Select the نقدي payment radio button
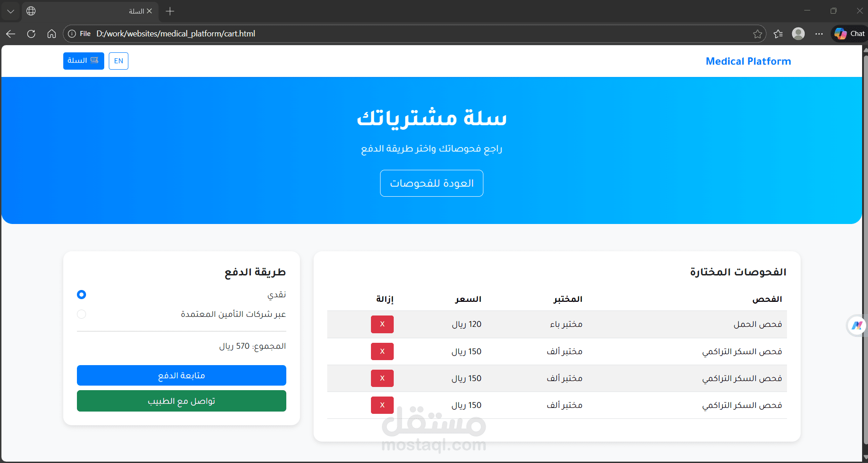 click(x=81, y=295)
